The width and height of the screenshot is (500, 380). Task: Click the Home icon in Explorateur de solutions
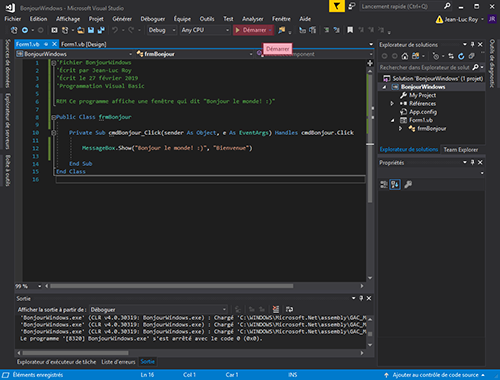(405, 56)
